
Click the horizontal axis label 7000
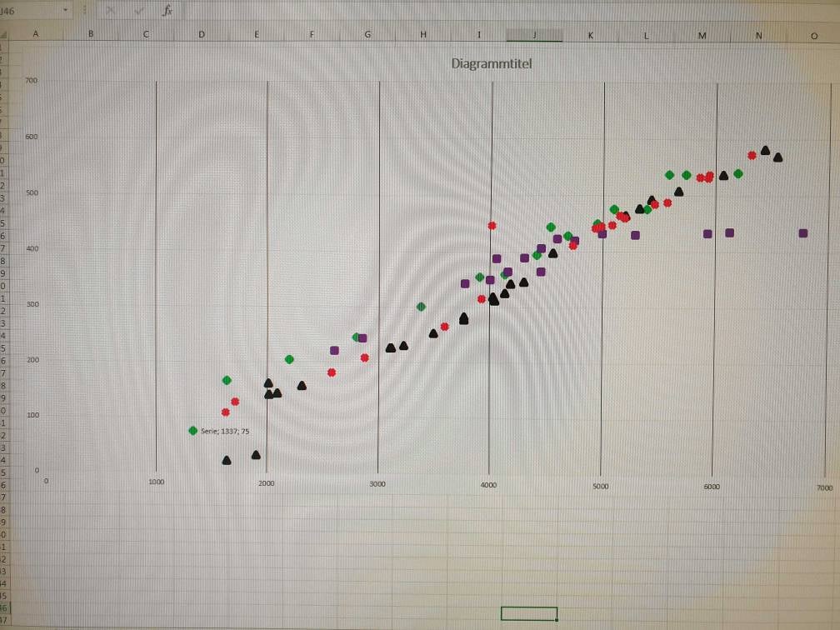point(824,488)
